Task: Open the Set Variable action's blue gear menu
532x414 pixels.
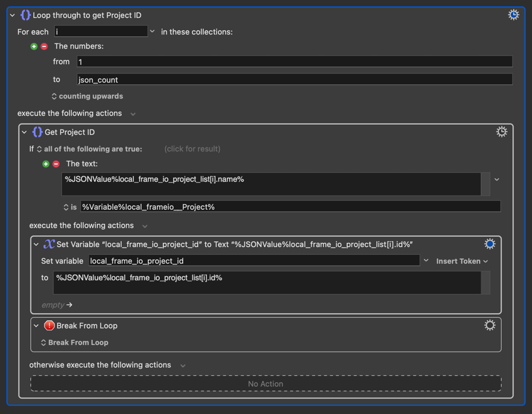Action: [490, 244]
